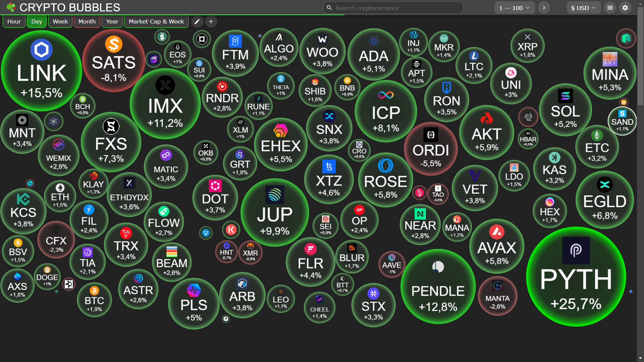Screen dimensions: 644x362
Task: Open the 1 — 100 range dropdown
Action: [514, 8]
